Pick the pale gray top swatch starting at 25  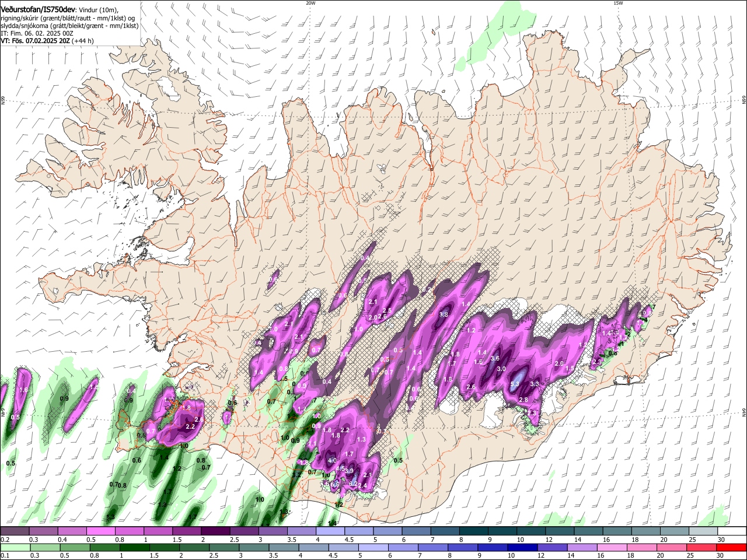703,531
